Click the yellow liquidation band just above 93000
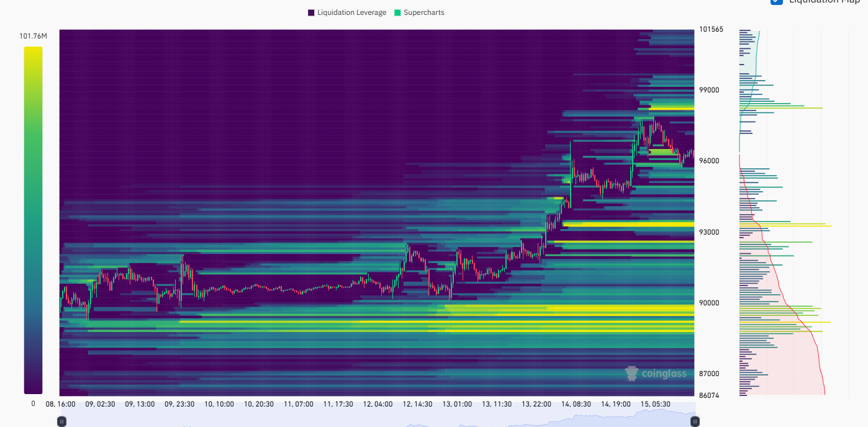868x427 pixels. (x=627, y=224)
